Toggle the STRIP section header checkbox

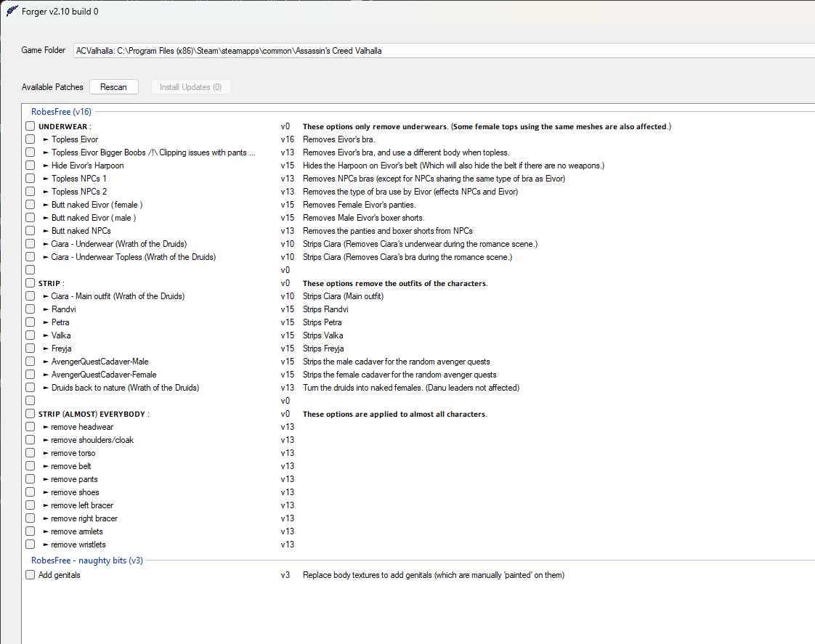click(x=31, y=283)
